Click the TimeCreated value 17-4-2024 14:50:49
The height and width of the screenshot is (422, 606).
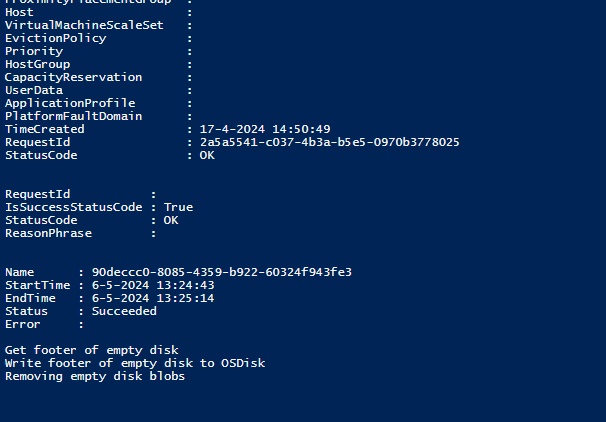tap(265, 130)
